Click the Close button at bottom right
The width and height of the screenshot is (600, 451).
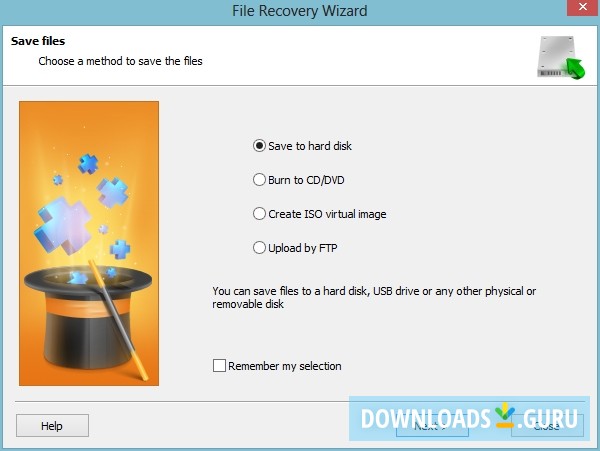tap(547, 425)
